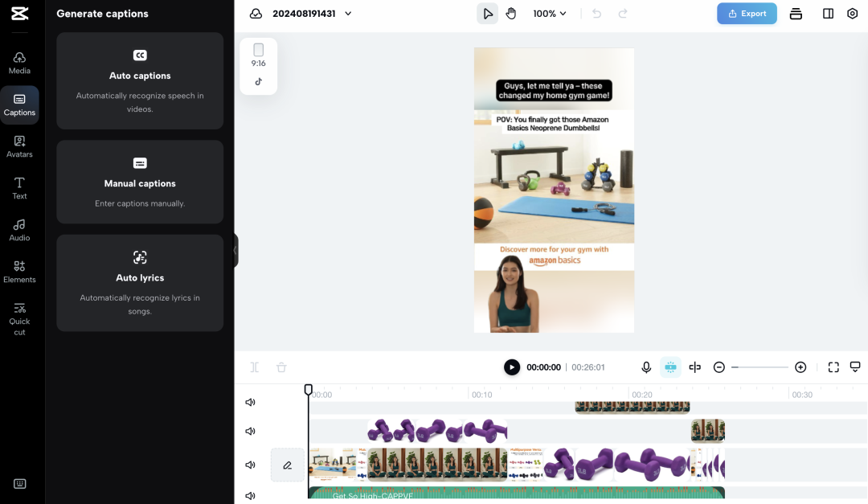Open the Text panel
The image size is (868, 504).
coord(19,188)
